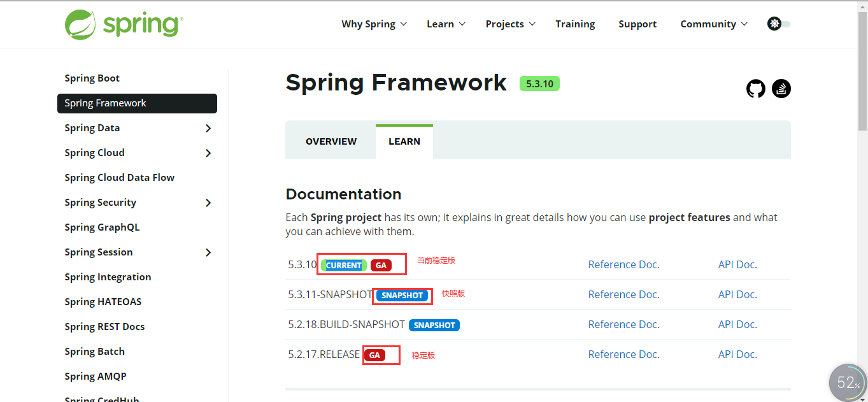This screenshot has height=402, width=868.
Task: Open Spring Integration project
Action: [x=108, y=277]
